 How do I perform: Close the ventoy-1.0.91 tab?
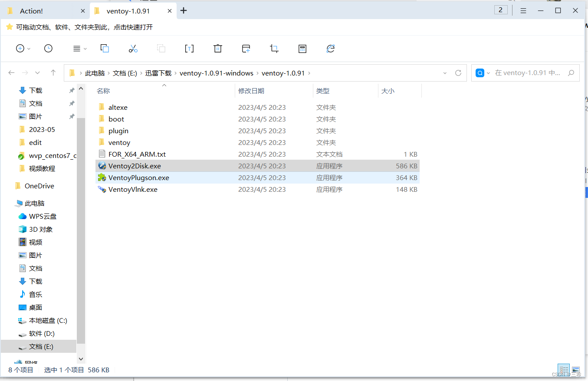coord(170,11)
